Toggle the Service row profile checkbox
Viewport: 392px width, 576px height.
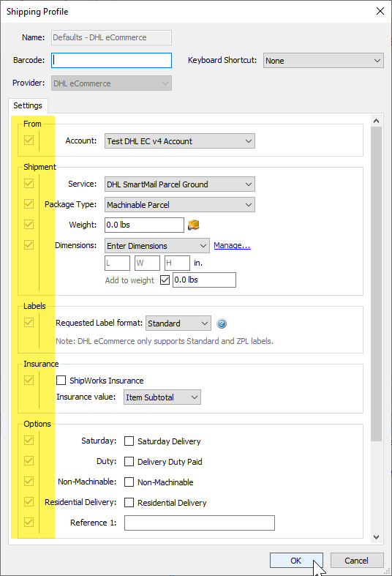[29, 183]
